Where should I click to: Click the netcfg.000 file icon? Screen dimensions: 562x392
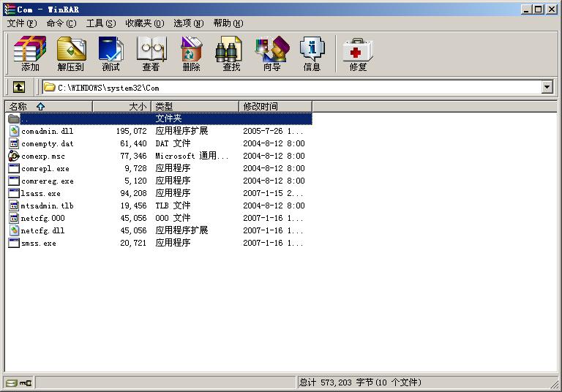(x=14, y=218)
